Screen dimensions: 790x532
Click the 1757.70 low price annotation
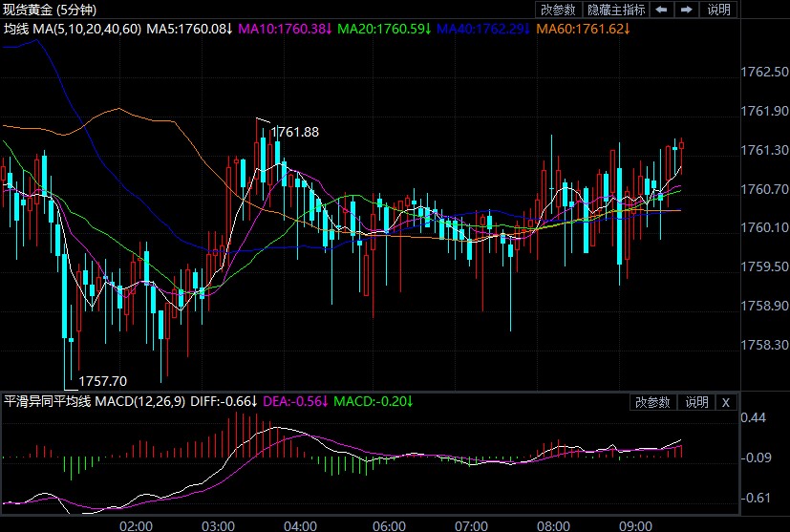[103, 381]
